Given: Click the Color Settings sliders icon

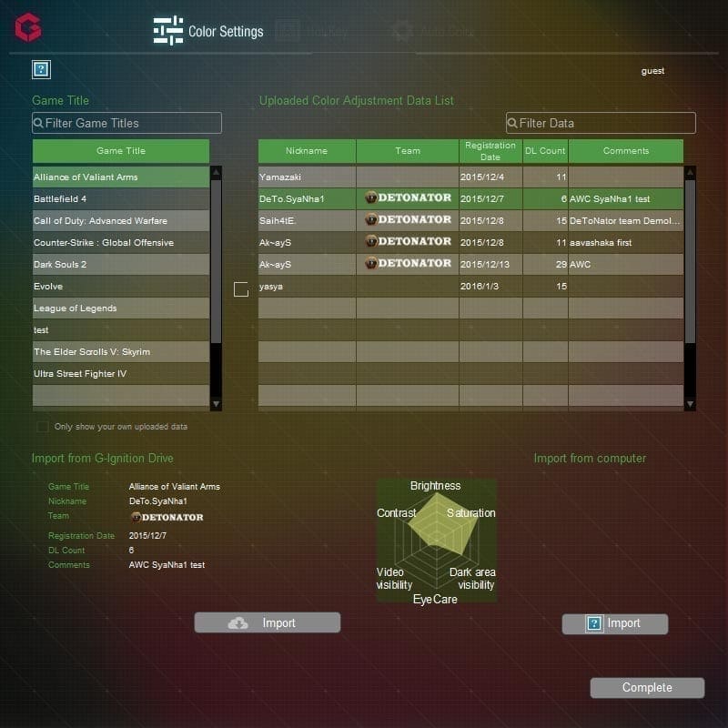Looking at the screenshot, I should 167,31.
